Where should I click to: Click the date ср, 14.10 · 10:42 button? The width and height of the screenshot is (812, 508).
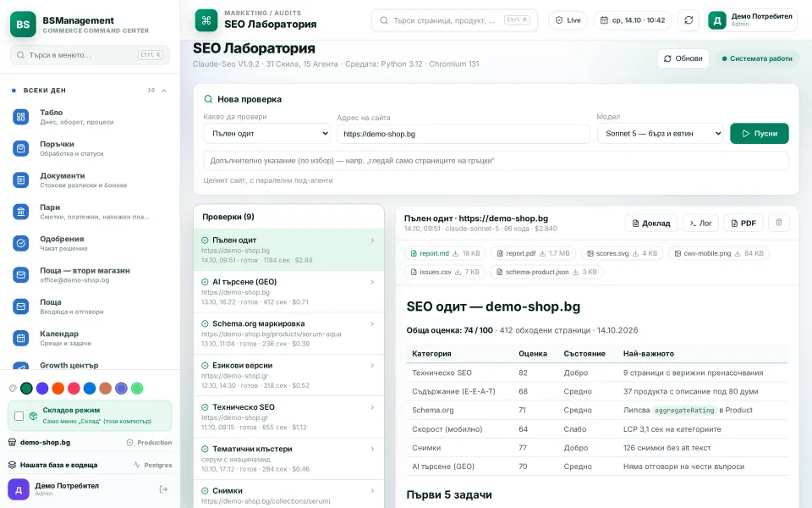tap(633, 20)
